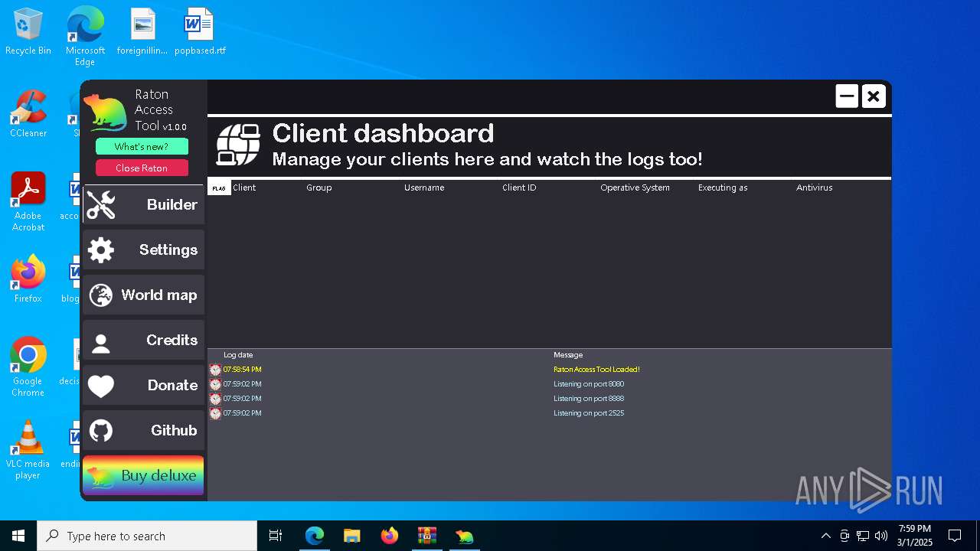The image size is (980, 551).
Task: Open the Builder section
Action: [x=143, y=204]
